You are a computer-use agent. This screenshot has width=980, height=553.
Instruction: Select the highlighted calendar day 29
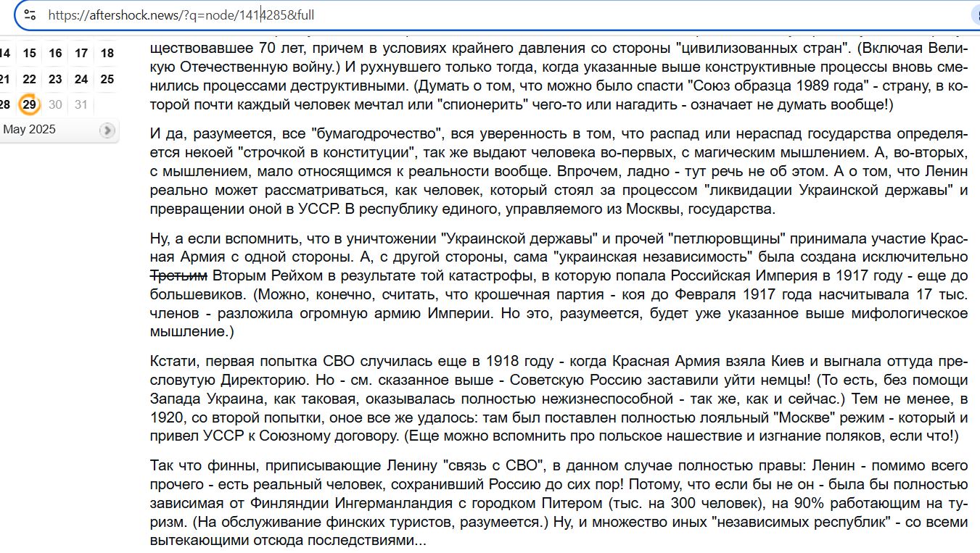click(x=29, y=104)
